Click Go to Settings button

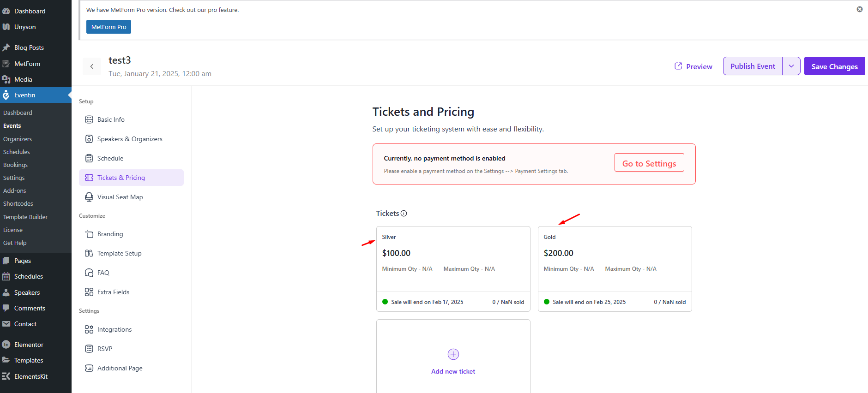(649, 162)
